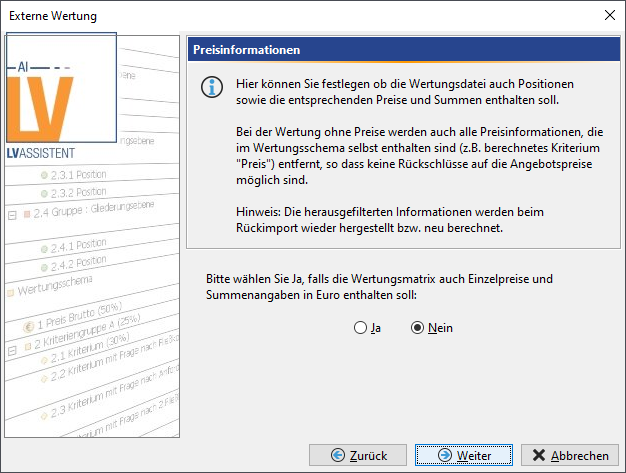Click the paragraph starting 'Bei der Wertung ohne Preise'

point(420,156)
